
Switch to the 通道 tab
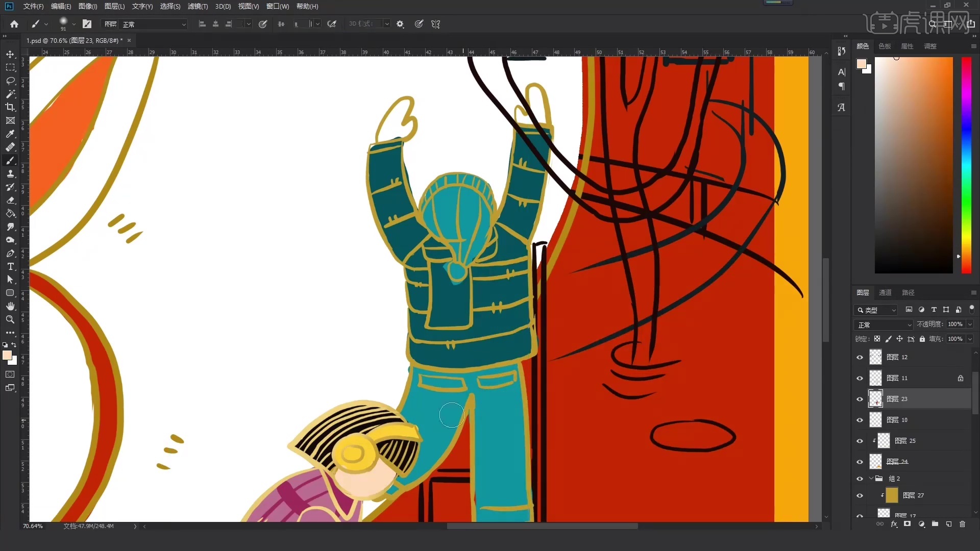885,292
